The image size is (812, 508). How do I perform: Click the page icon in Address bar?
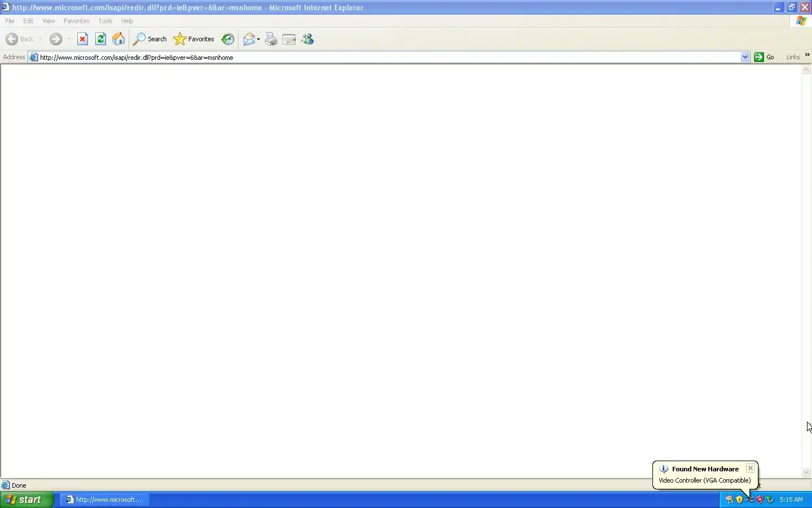pos(34,57)
